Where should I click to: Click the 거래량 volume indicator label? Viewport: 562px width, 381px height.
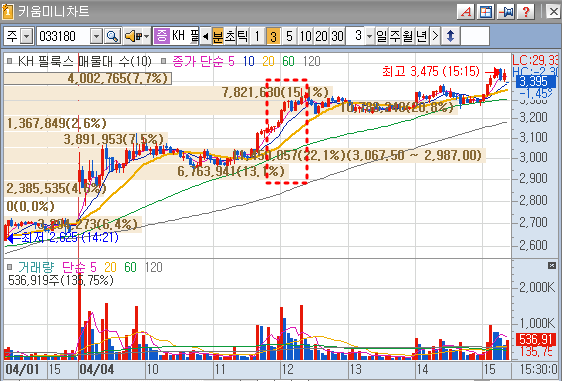click(x=36, y=267)
